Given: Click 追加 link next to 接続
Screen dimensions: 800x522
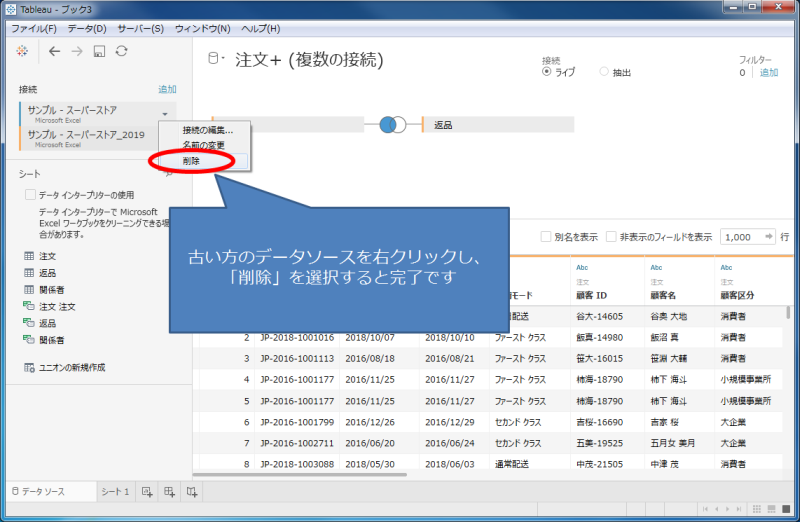Looking at the screenshot, I should (167, 89).
